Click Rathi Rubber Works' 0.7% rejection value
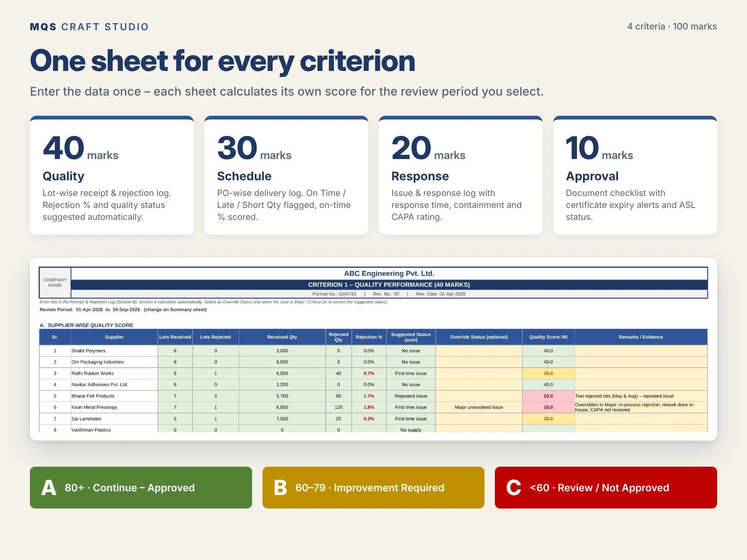747x560 pixels. click(x=369, y=373)
